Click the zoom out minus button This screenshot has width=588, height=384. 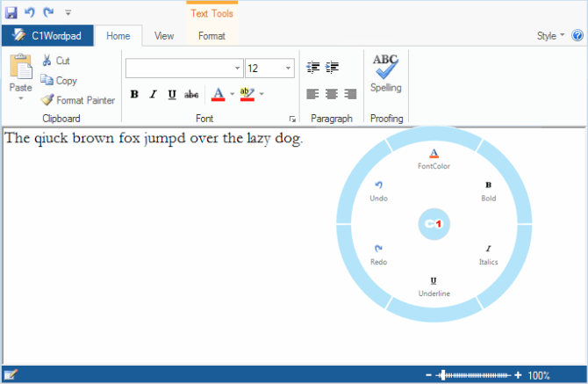tap(428, 374)
